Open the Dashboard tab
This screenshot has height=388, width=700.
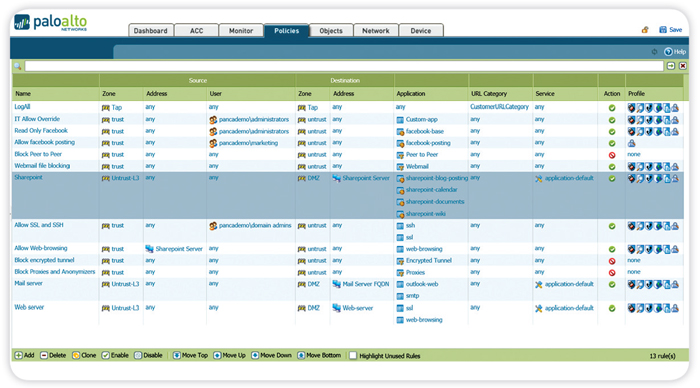coord(151,30)
